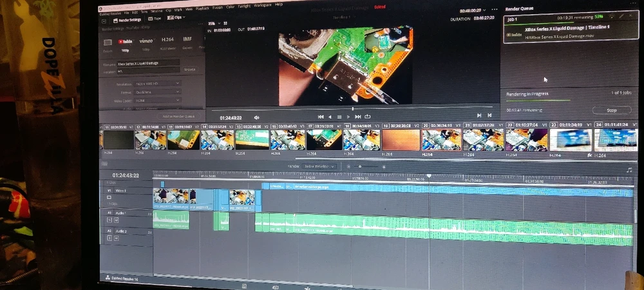This screenshot has width=644, height=290.
Task: Mute the Audio 2 track
Action: click(116, 238)
